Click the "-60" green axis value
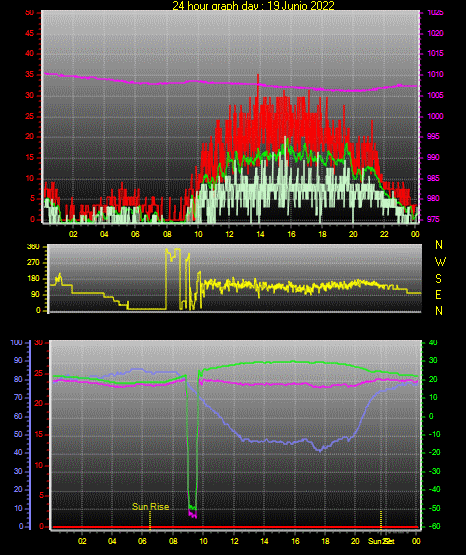This screenshot has height=555, width=466. coord(435,526)
